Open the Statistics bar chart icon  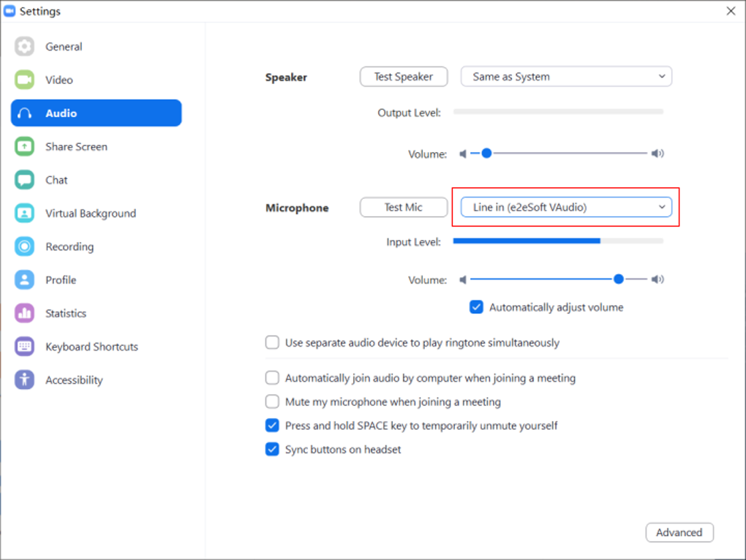tap(25, 313)
